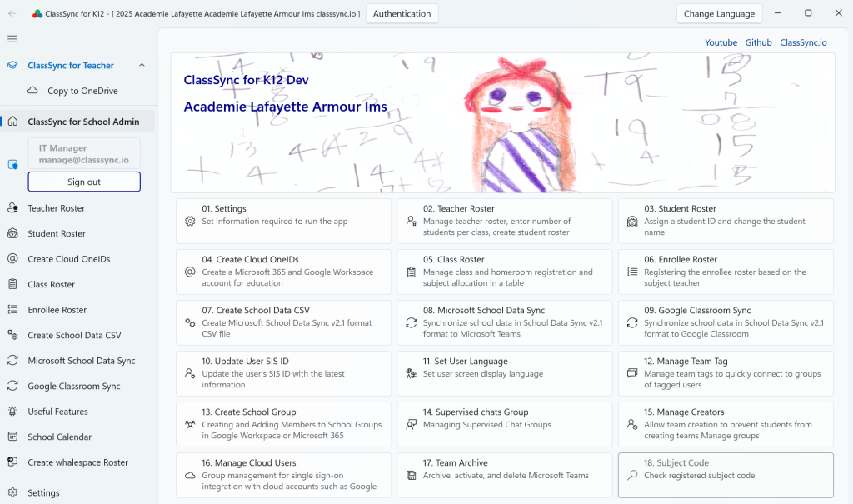
Task: Click the Create Cloud OneIDs at-sign icon
Action: point(13,258)
